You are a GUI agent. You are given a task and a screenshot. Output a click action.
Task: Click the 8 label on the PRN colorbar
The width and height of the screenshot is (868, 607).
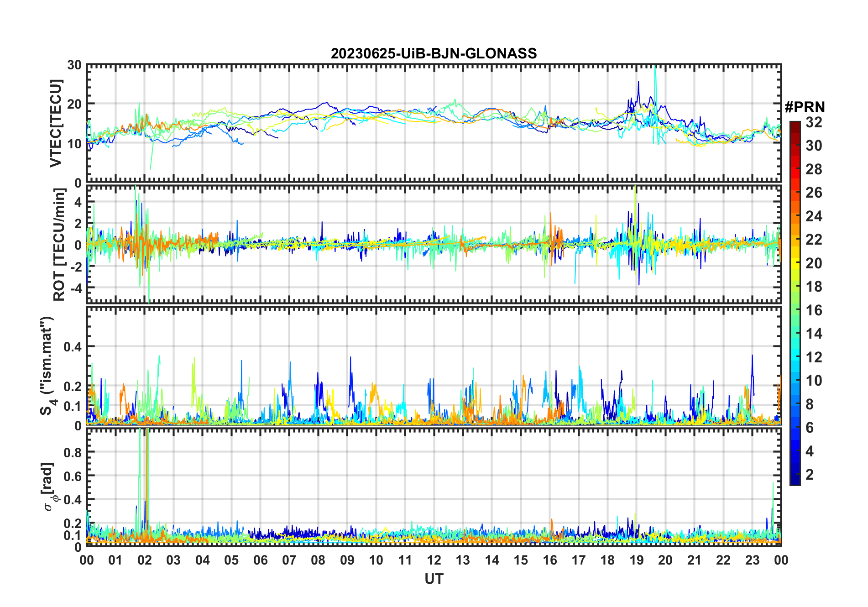[x=810, y=404]
